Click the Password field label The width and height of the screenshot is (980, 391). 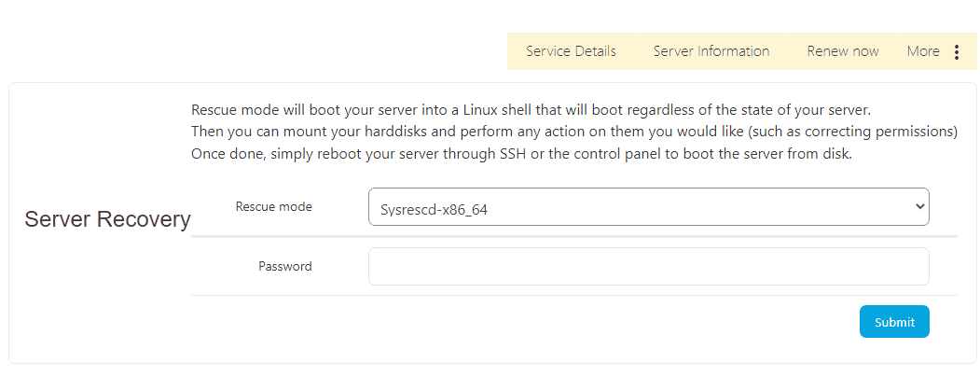[284, 266]
